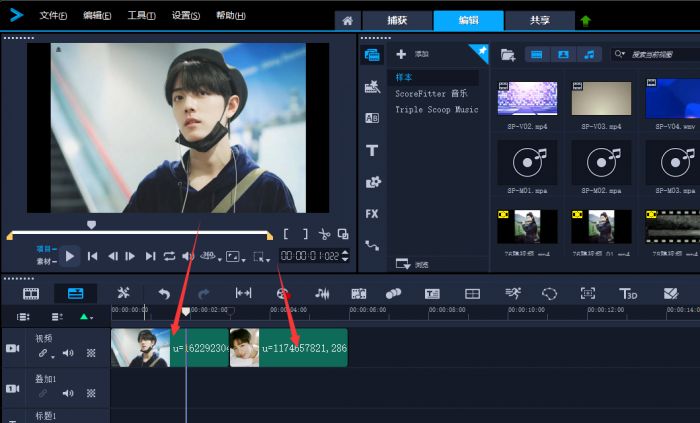Open the 3D title editor icon
Image resolution: width=700 pixels, height=423 pixels.
628,293
